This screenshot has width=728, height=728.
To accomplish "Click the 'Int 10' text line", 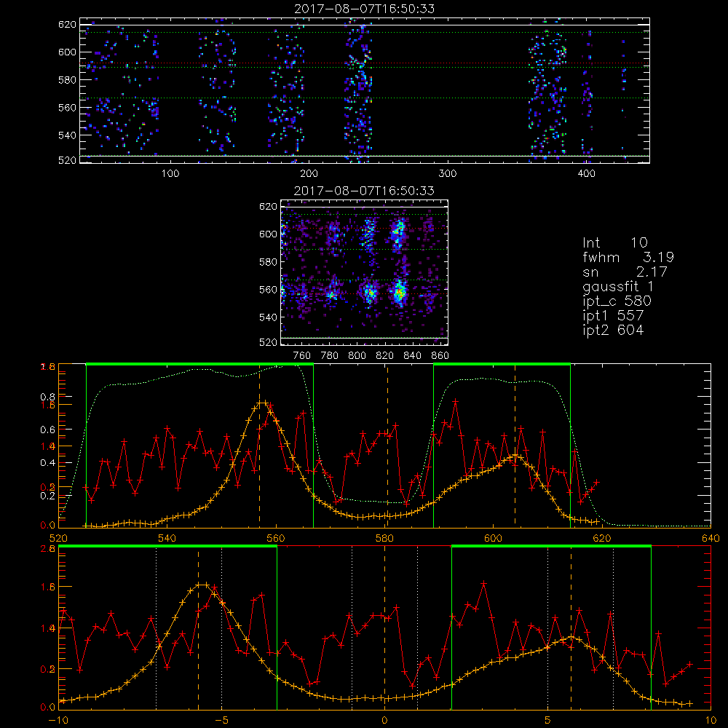I will (x=615, y=242).
